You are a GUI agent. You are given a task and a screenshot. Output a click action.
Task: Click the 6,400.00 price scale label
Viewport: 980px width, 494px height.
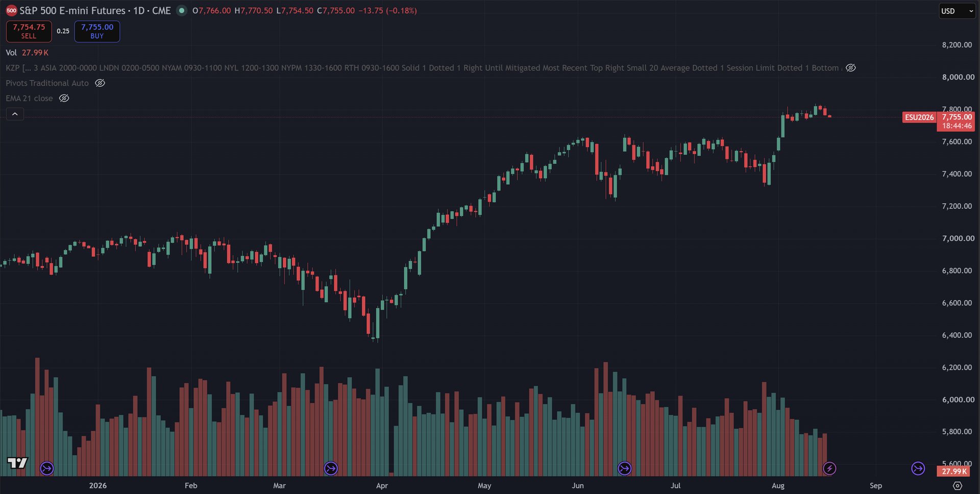click(957, 335)
